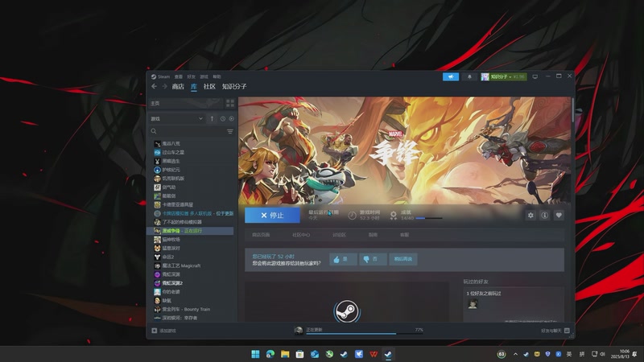Screen dimensions: 644x362
Task: Click the add game plus icon
Action: coord(155,331)
